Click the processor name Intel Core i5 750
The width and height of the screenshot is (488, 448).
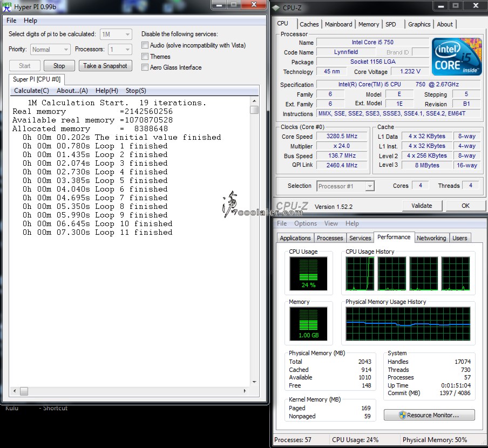[372, 42]
